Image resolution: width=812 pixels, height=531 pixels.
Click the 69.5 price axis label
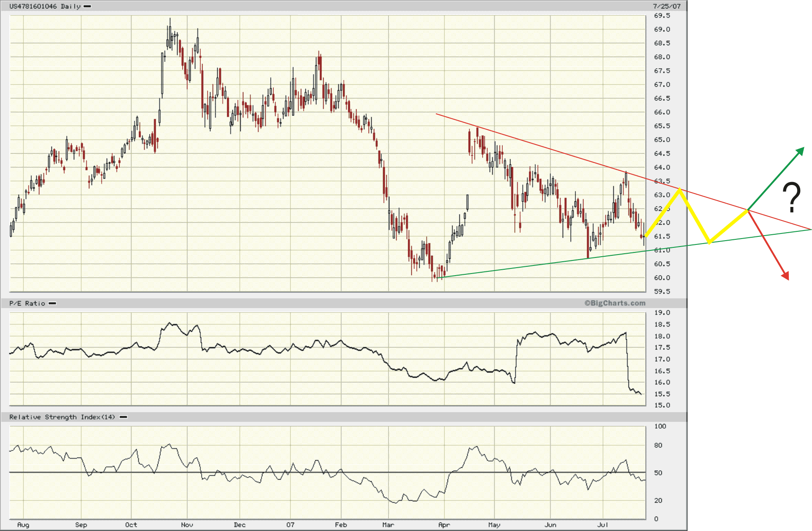(x=662, y=16)
